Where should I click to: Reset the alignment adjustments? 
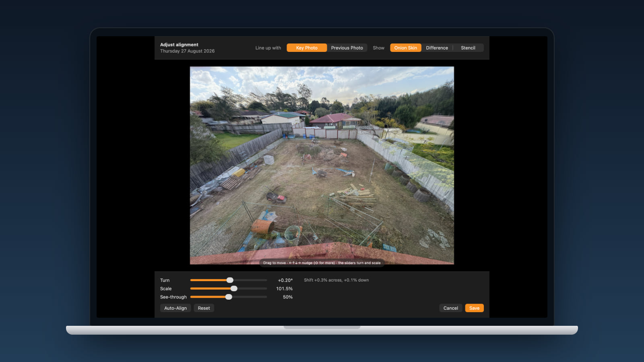204,308
